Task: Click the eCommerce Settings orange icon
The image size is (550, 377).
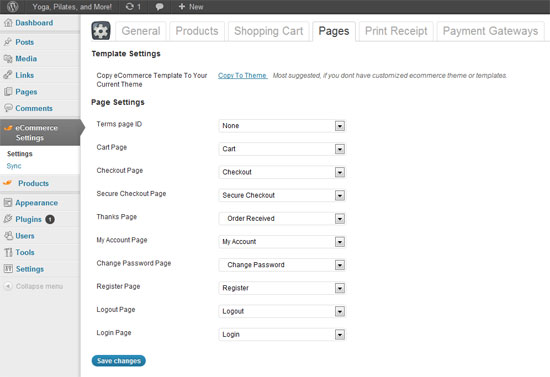Action: point(8,128)
